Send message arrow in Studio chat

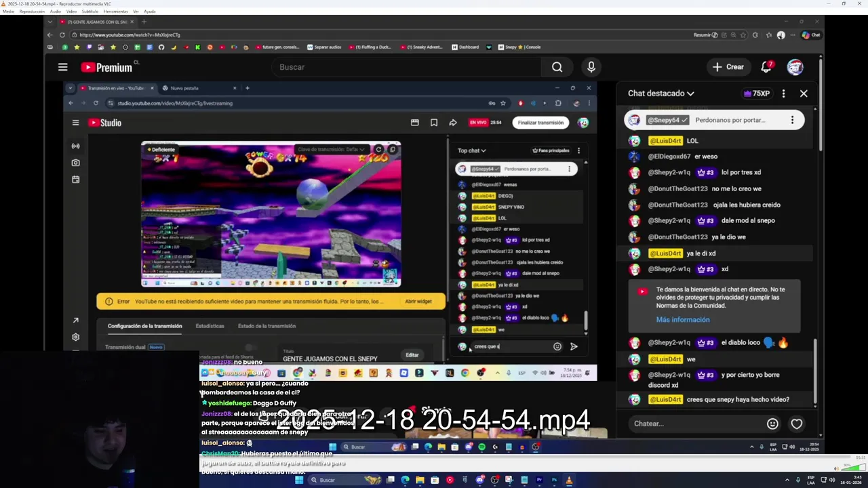click(574, 346)
